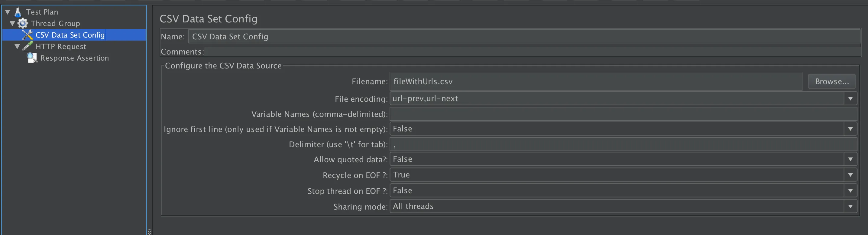Select Response Assertion in the tree
The image size is (868, 235).
(x=74, y=58)
